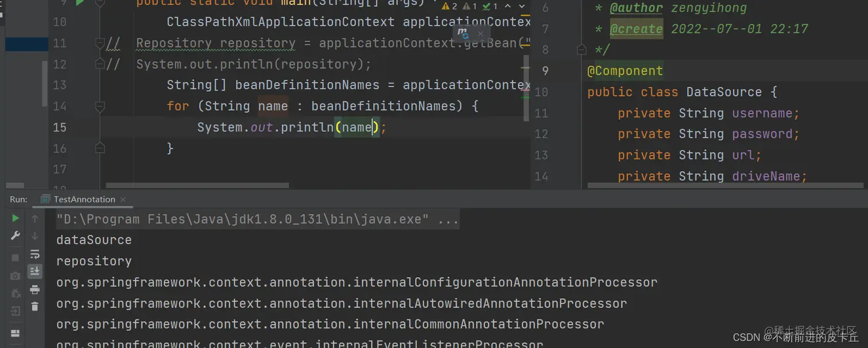
Task: Clear console with the trash icon
Action: [x=35, y=307]
